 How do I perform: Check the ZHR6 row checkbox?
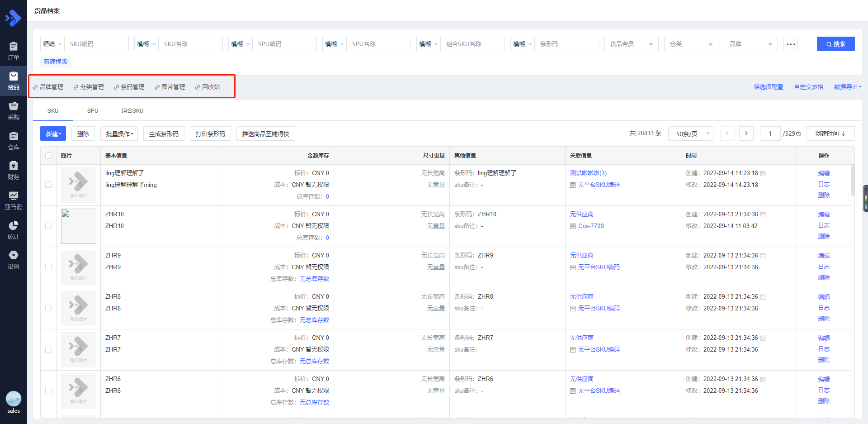pos(48,391)
